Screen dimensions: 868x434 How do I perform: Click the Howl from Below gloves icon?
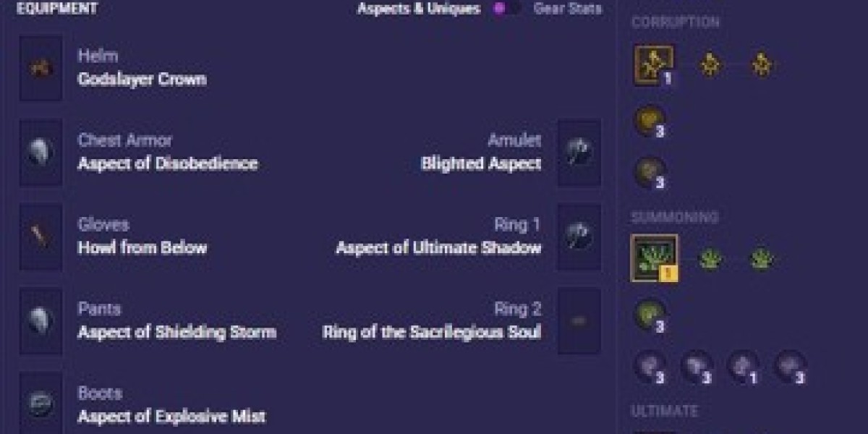(x=41, y=237)
